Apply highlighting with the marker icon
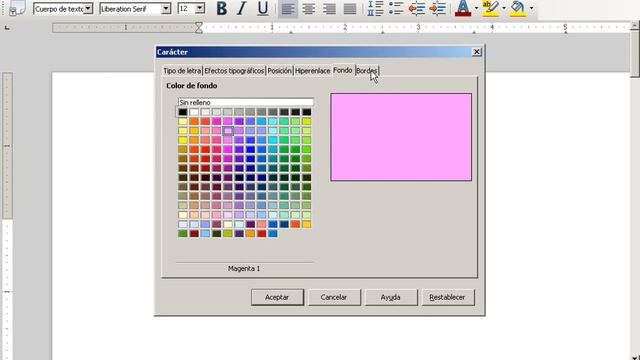Image resolution: width=640 pixels, height=360 pixels. coord(490,8)
